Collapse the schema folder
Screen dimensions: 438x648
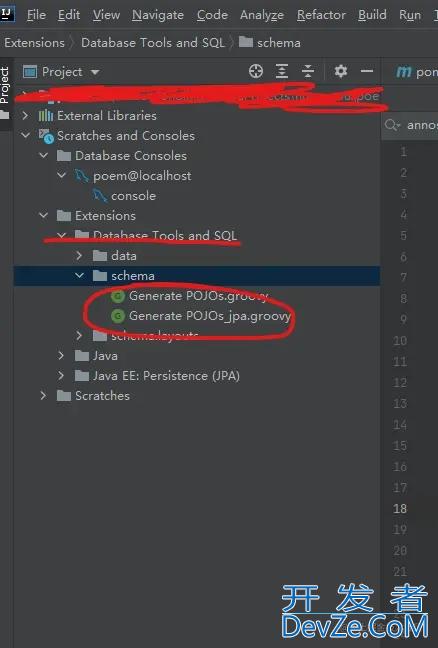[x=79, y=275]
